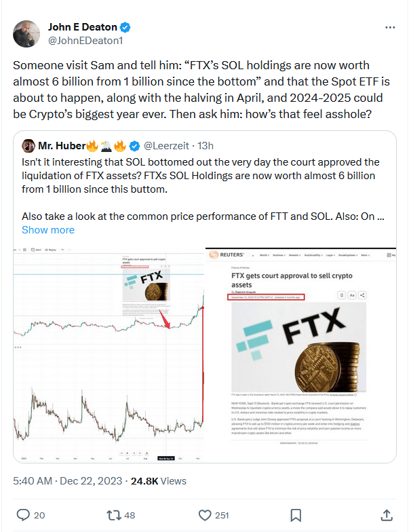Image resolution: width=411 pixels, height=532 pixels.
Task: Open the three-dot more options menu
Action: 389,28
